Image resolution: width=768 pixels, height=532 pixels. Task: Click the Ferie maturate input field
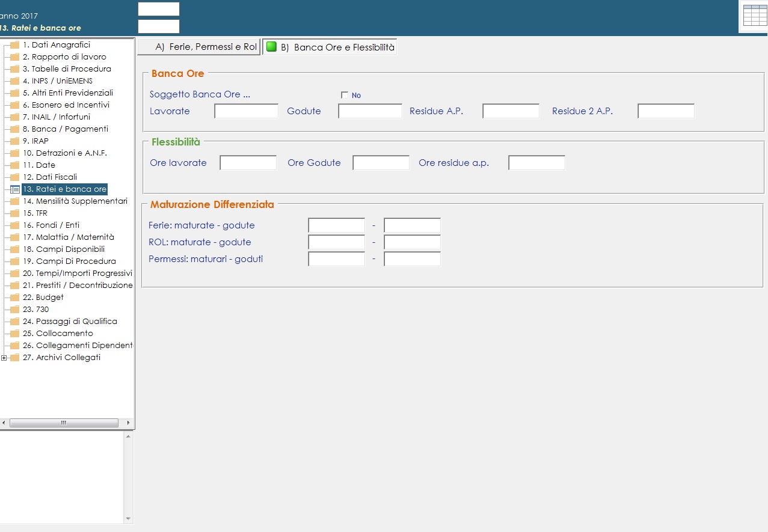pyautogui.click(x=336, y=225)
